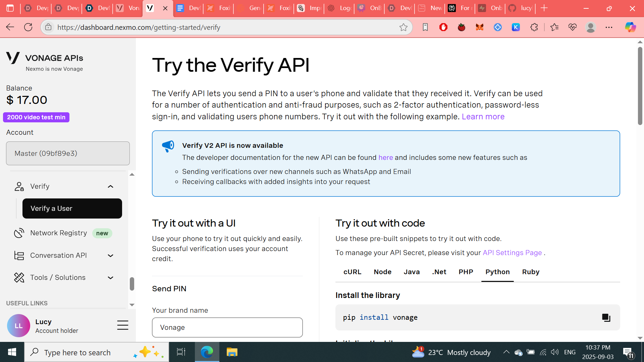Open the browser extensions puzzle icon
644x362 pixels.
534,27
